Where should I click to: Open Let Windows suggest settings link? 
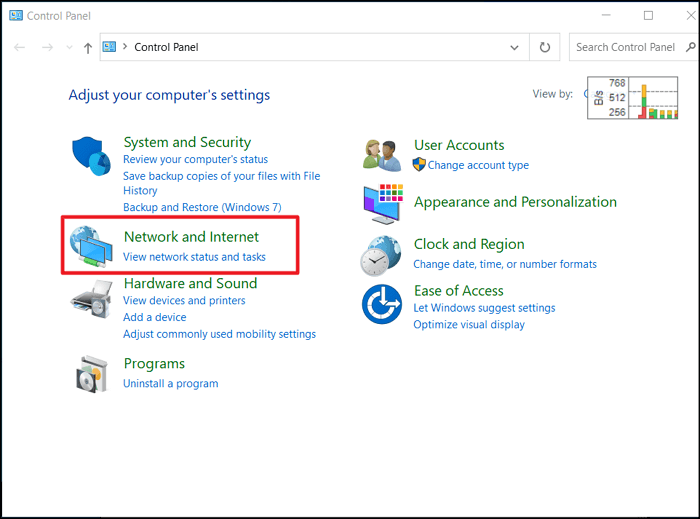tap(484, 308)
